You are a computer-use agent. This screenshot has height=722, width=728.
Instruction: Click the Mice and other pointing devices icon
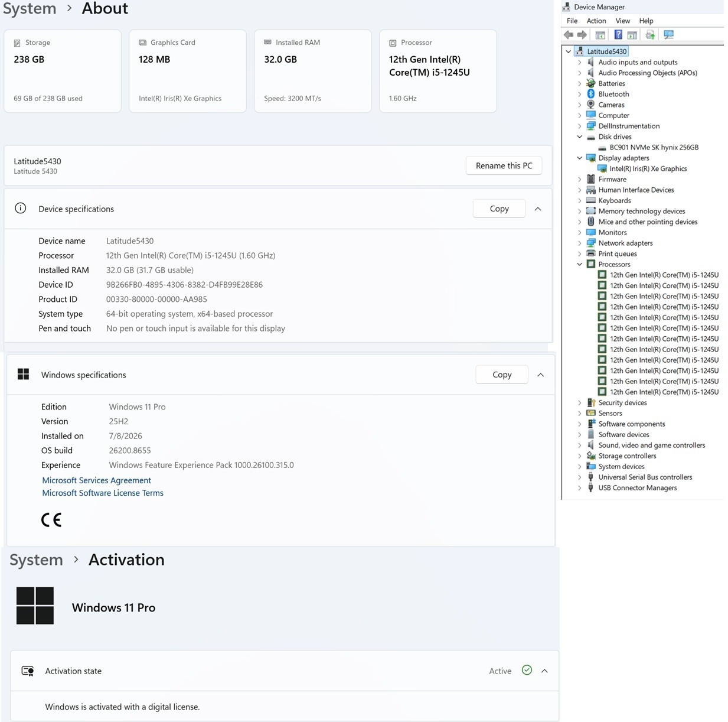point(590,222)
